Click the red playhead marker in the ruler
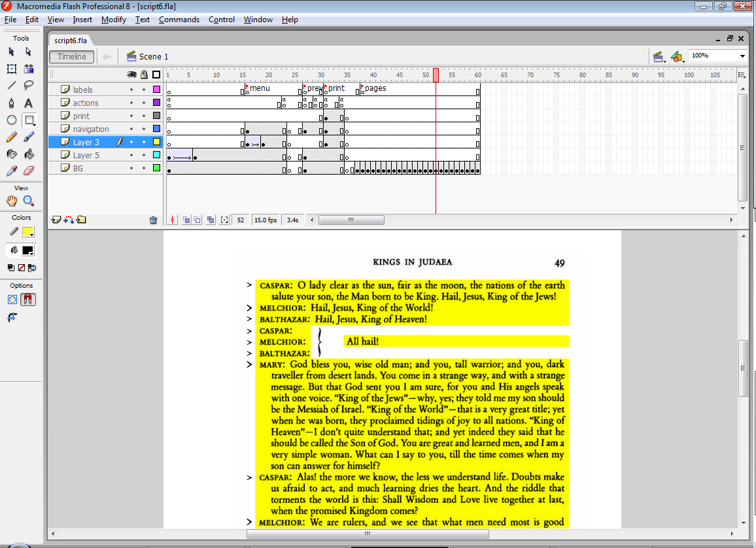756x548 pixels. (x=436, y=75)
